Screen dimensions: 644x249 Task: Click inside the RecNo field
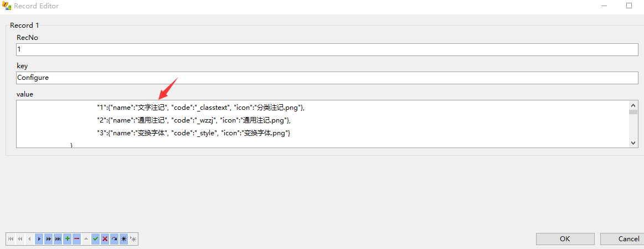(x=327, y=49)
